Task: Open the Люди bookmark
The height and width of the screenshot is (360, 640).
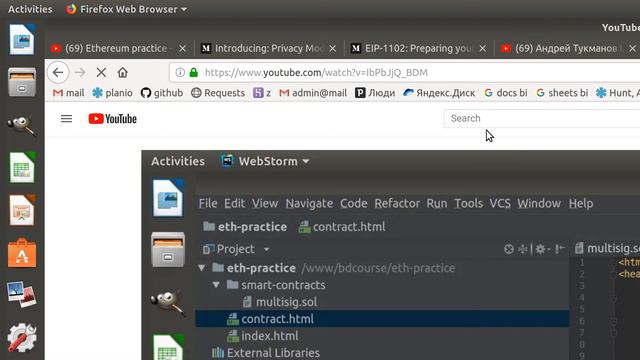Action: 375,93
